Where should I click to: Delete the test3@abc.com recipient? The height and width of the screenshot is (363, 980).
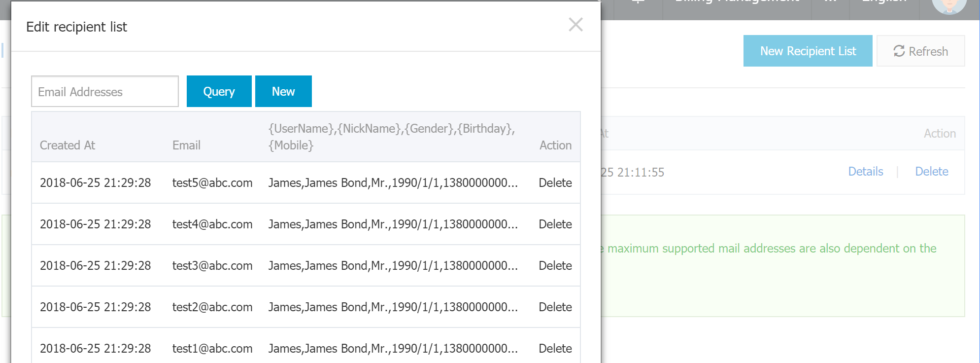pyautogui.click(x=555, y=266)
